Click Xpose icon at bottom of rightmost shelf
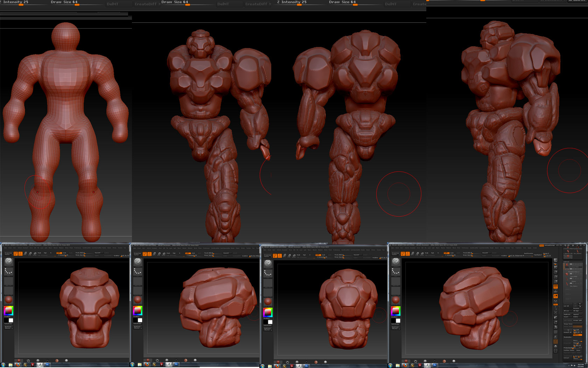The image size is (588, 368). coord(555,351)
